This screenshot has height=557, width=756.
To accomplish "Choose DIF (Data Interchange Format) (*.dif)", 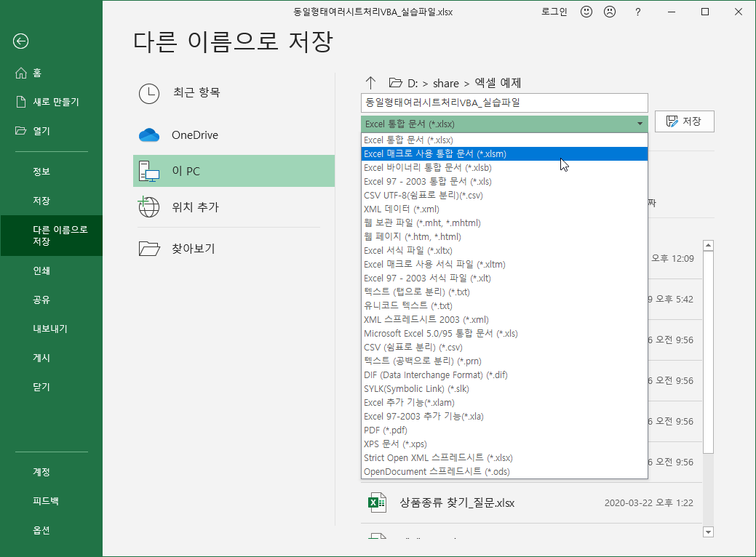I will coord(504,375).
